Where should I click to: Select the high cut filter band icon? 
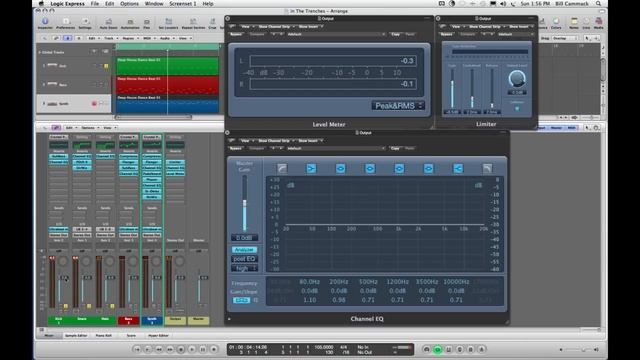487,168
